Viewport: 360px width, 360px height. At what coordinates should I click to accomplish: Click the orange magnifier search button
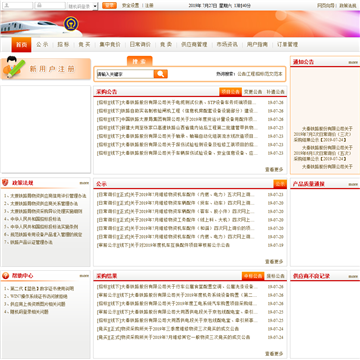(x=161, y=74)
